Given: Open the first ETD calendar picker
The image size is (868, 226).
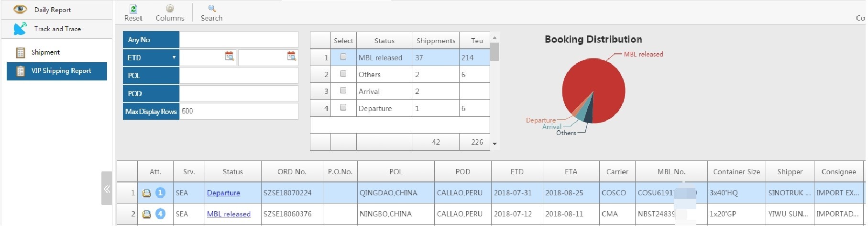Looking at the screenshot, I should (x=230, y=56).
